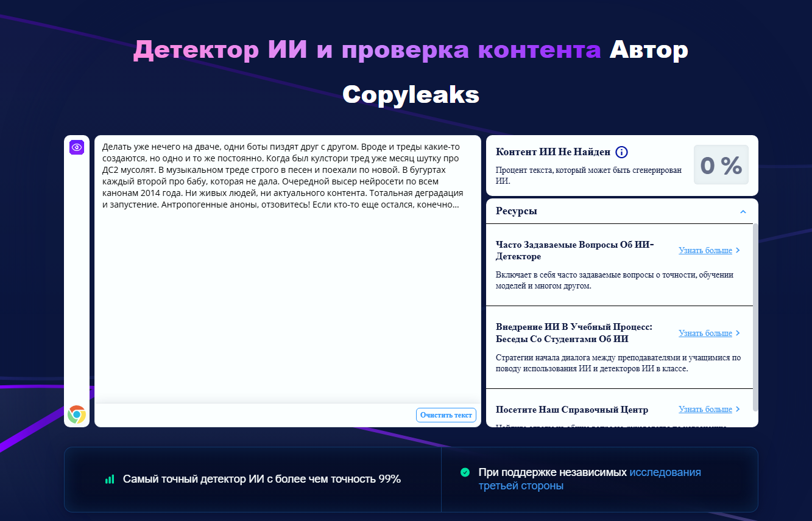This screenshot has width=812, height=521.
Task: Click the heading "Часто Задаваемые Вопросы Об ИИ-Детекторе"
Action: [x=574, y=250]
